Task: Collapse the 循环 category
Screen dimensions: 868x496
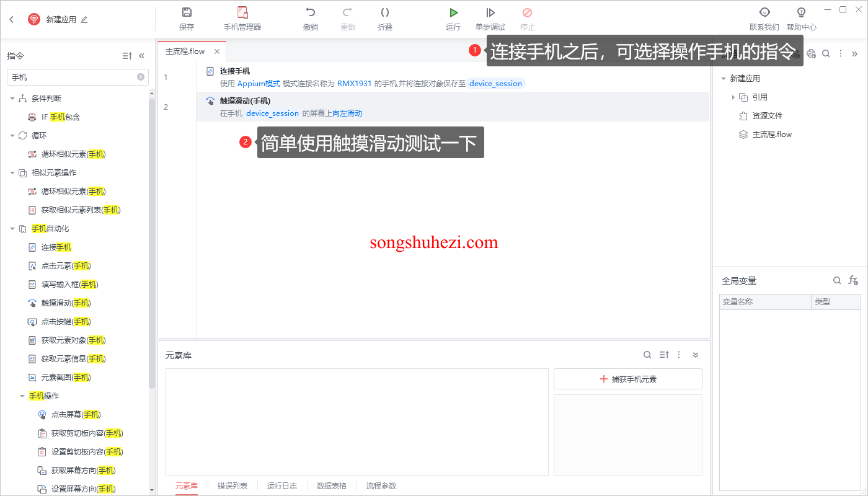Action: [12, 135]
